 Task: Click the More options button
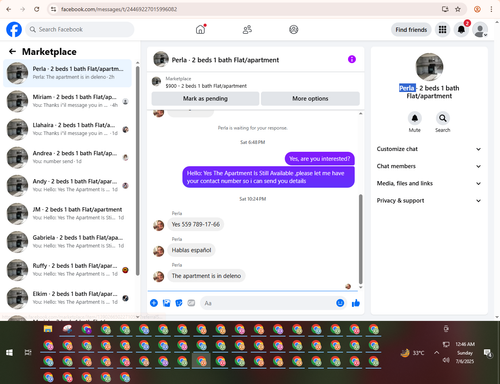tap(310, 98)
